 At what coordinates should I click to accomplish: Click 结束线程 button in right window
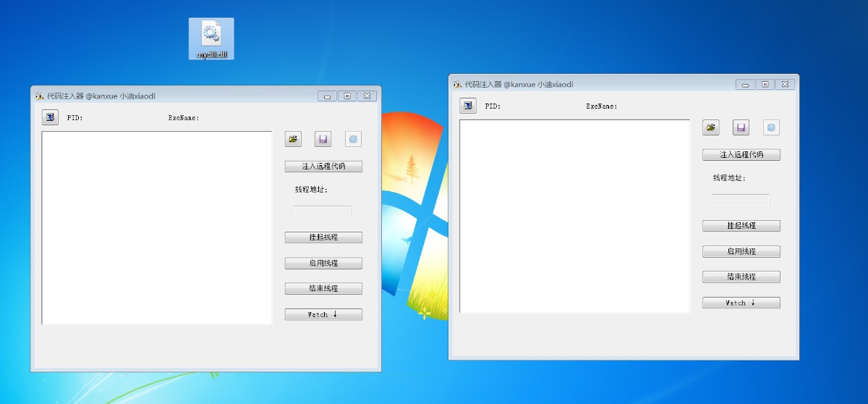741,277
